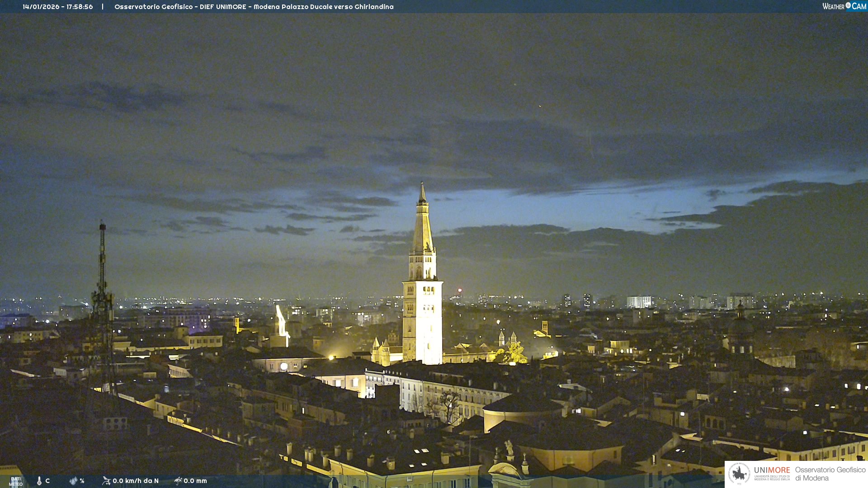Click the date and time stamp
868x488 pixels.
click(58, 7)
